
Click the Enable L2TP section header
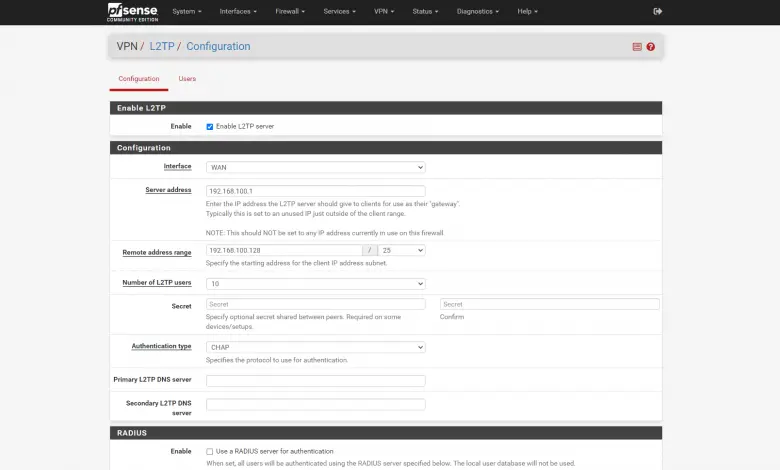click(386, 108)
